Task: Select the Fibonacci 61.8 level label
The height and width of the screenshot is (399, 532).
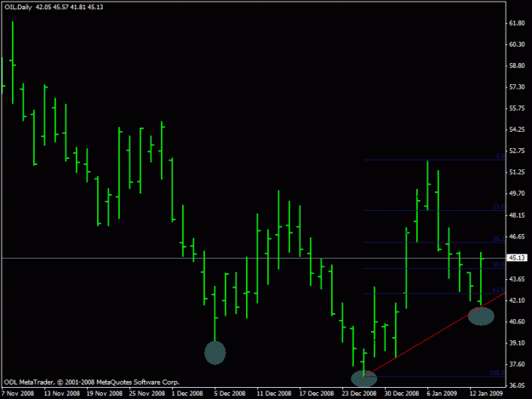Action: click(x=499, y=290)
